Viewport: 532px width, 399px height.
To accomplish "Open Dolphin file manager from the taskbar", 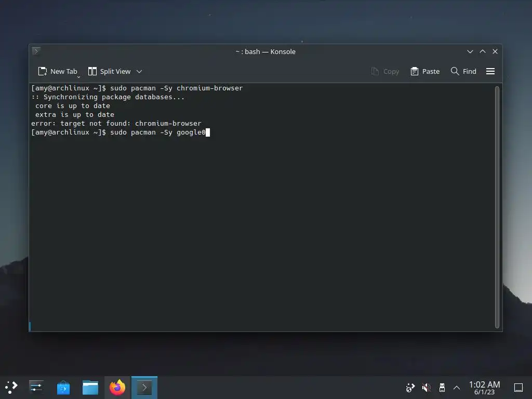I will [90, 388].
